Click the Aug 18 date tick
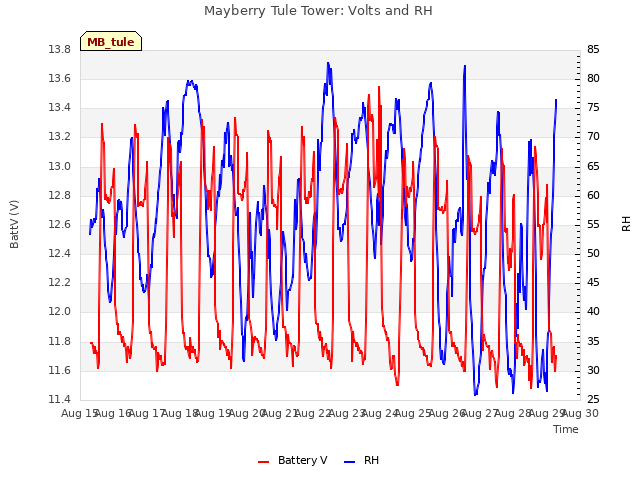The image size is (640, 480). coord(180,414)
